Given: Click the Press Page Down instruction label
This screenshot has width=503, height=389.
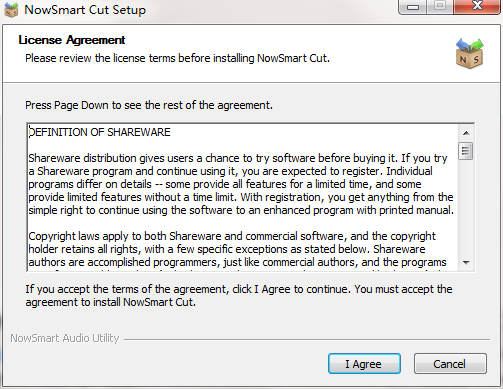Looking at the screenshot, I should [149, 105].
